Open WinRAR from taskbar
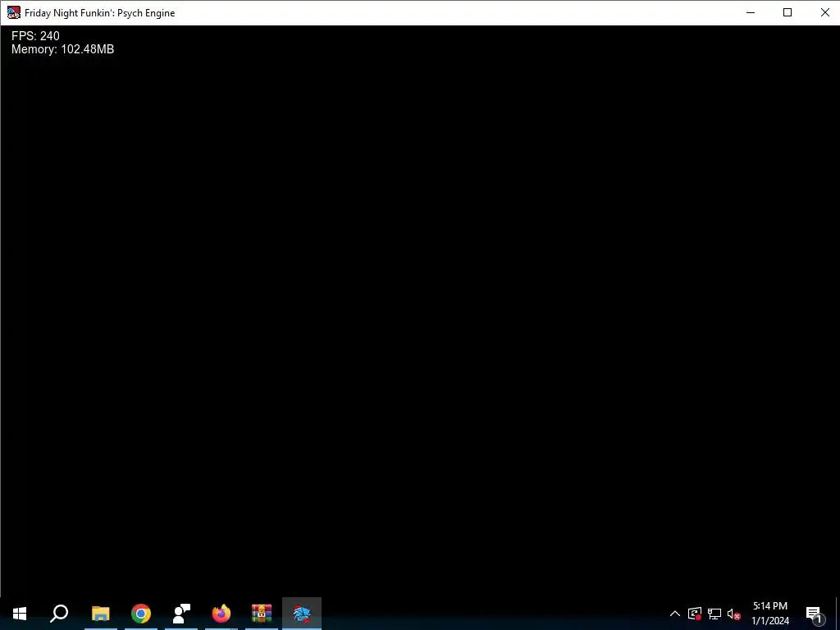Image resolution: width=840 pixels, height=630 pixels. [x=262, y=614]
